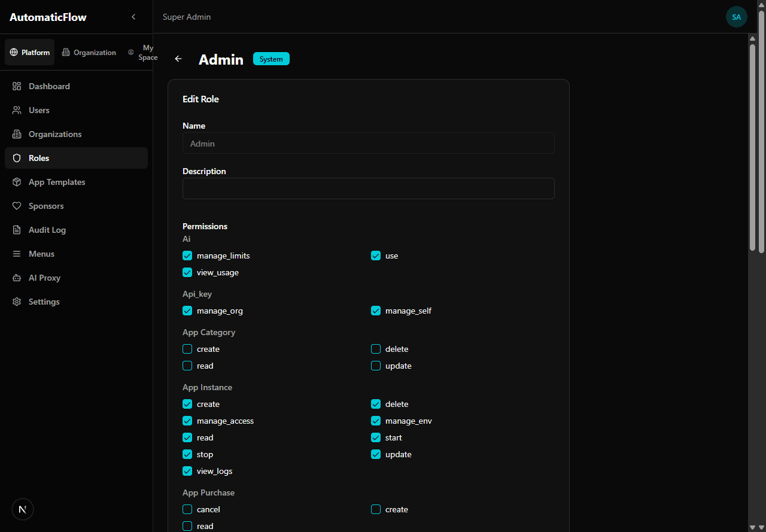Open the SA user avatar menu

736,17
